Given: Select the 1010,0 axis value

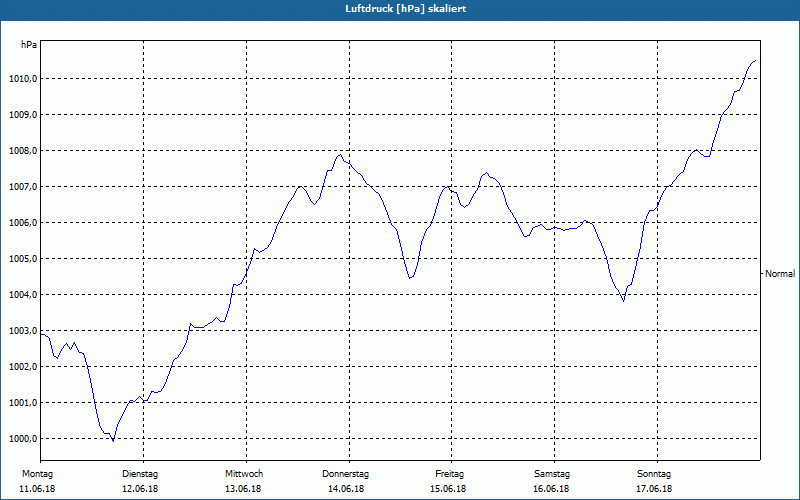Looking at the screenshot, I should coord(23,79).
